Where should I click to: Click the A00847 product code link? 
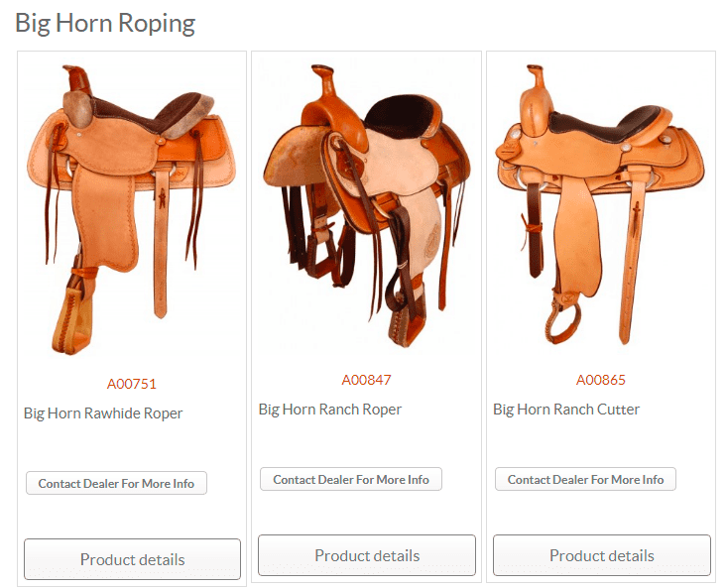click(366, 380)
